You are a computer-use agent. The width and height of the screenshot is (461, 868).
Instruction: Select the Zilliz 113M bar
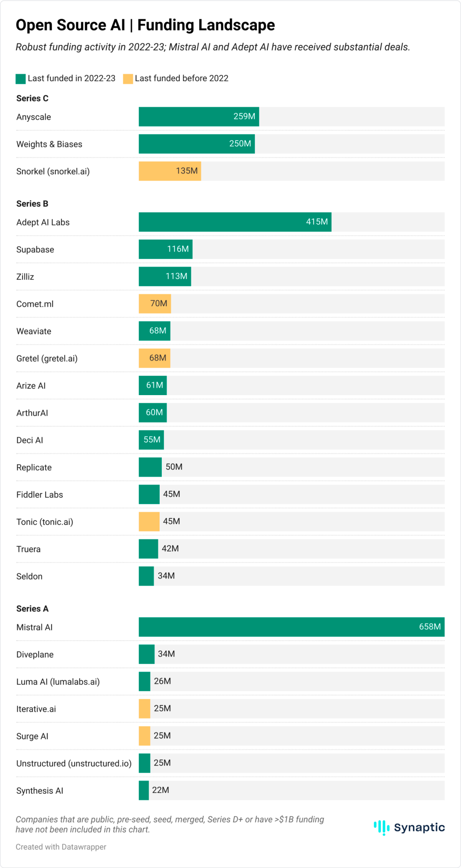click(x=165, y=276)
